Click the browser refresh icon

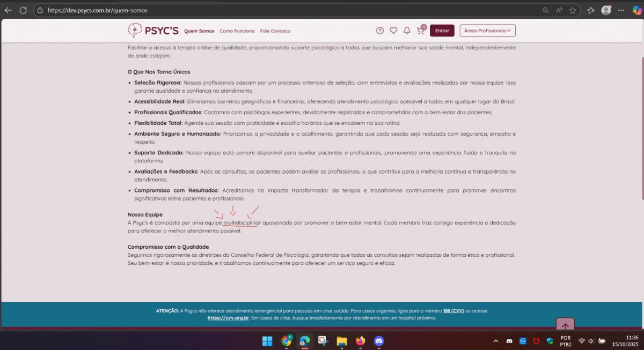(23, 10)
